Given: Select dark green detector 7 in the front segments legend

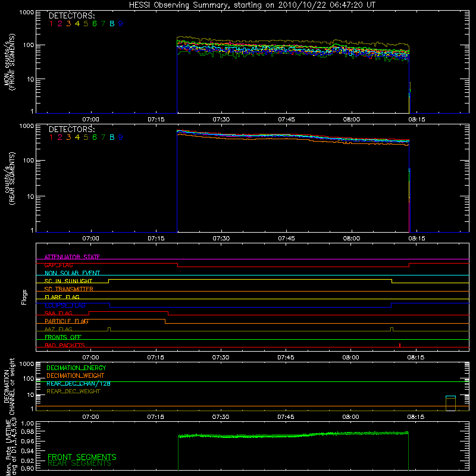Looking at the screenshot, I should tap(103, 24).
